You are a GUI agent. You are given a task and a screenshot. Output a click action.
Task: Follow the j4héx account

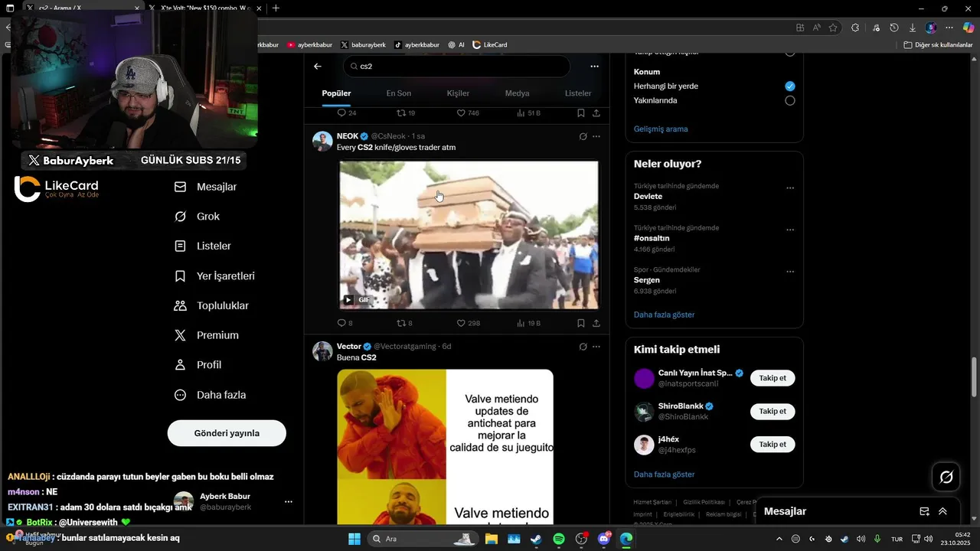click(x=773, y=445)
